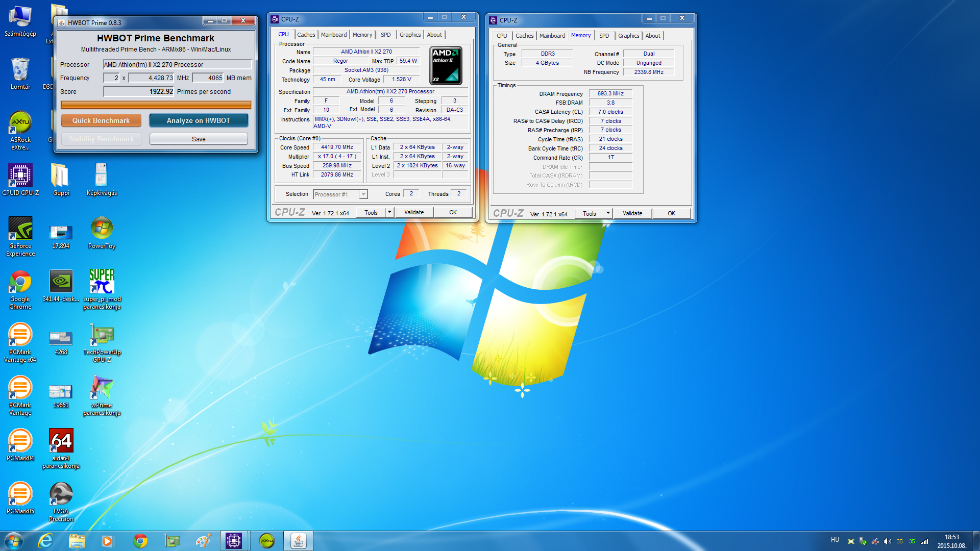Screen dimensions: 980x551
Task: Click volume speaker tray icon
Action: 887,541
